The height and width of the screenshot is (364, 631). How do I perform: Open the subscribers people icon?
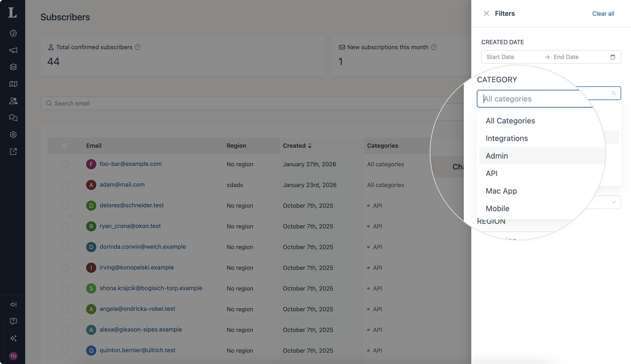(13, 101)
